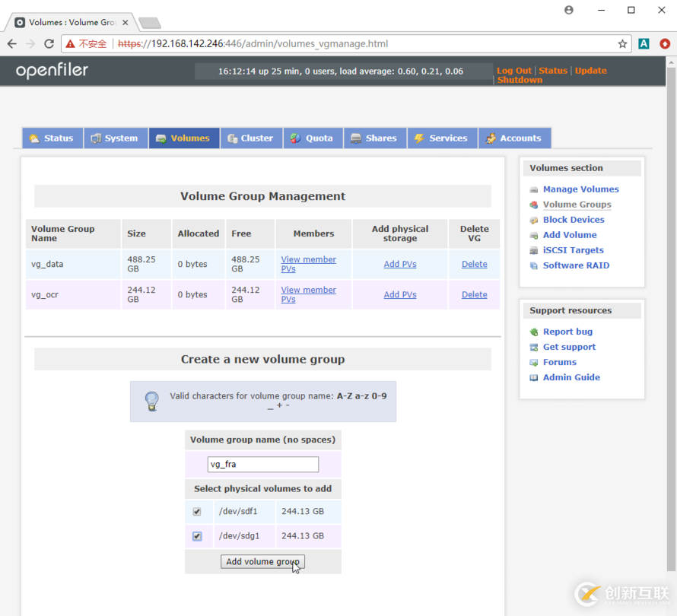Click the Log Out link

tap(514, 71)
